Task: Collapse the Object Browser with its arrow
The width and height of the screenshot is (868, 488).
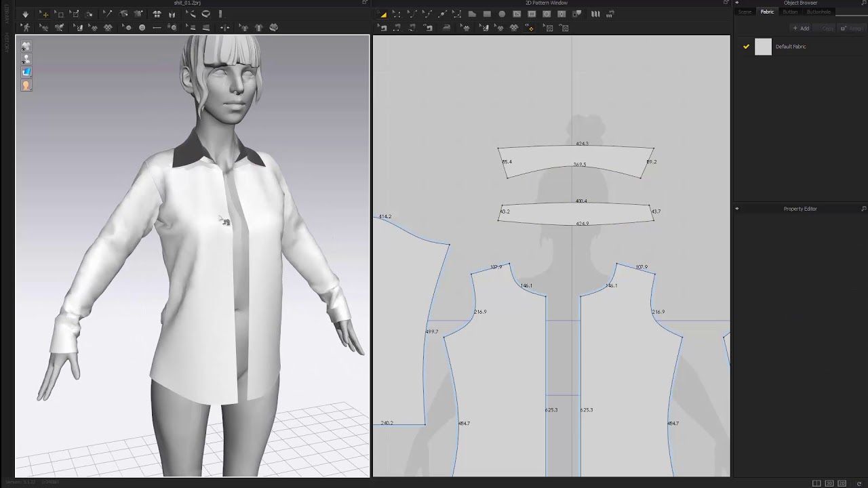Action: pos(737,3)
